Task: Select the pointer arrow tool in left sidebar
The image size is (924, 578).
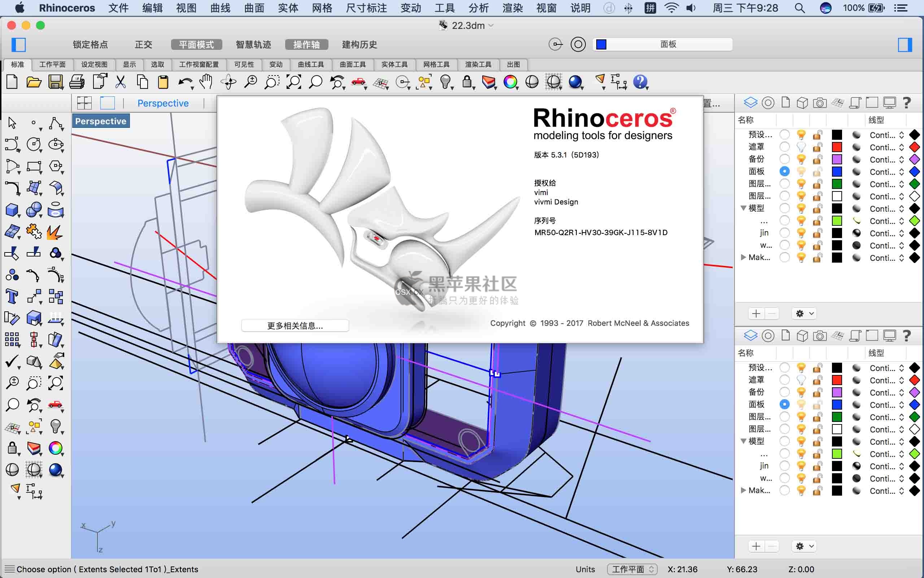Action: point(12,123)
